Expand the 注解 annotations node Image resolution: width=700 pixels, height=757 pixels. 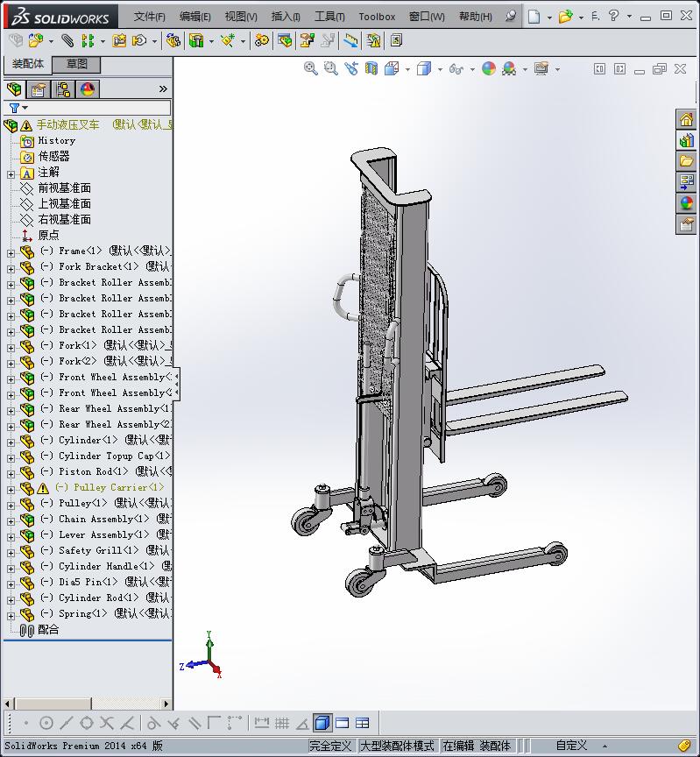point(11,174)
